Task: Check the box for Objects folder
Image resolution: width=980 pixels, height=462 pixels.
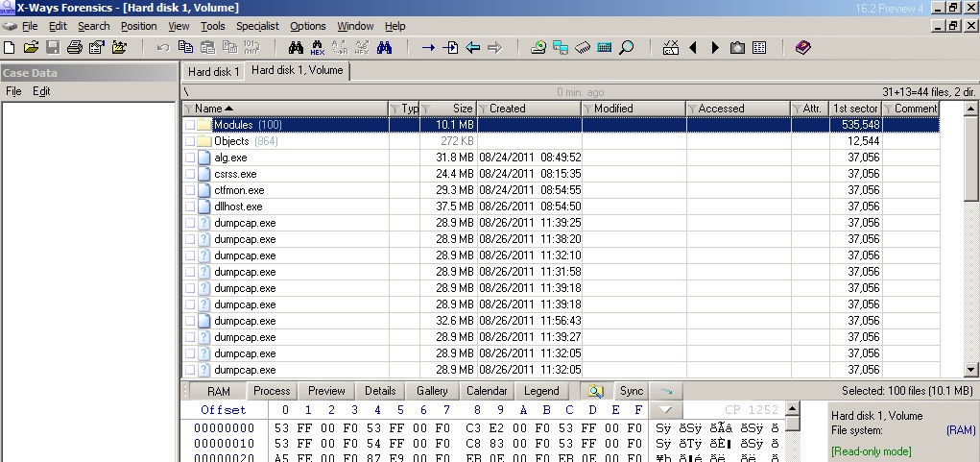Action: 190,141
